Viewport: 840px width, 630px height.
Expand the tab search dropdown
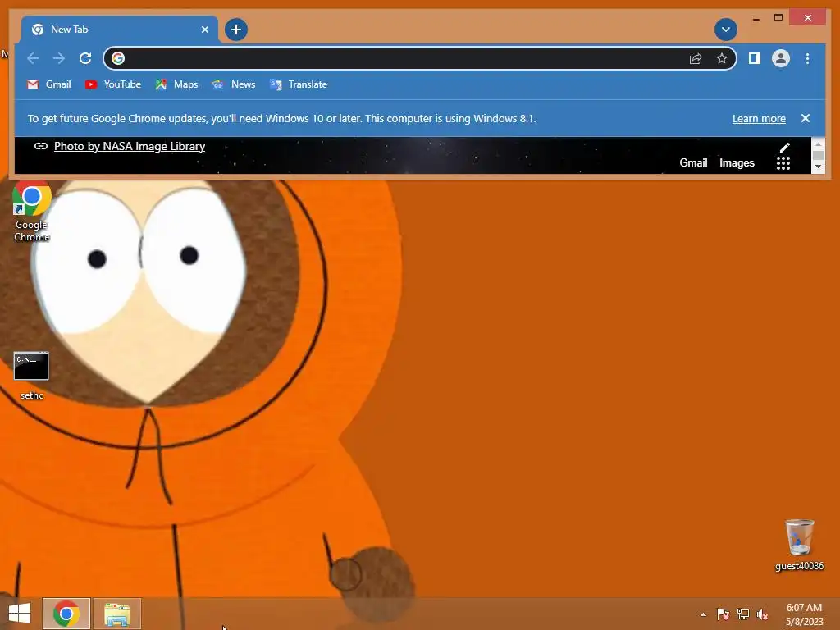point(726,30)
